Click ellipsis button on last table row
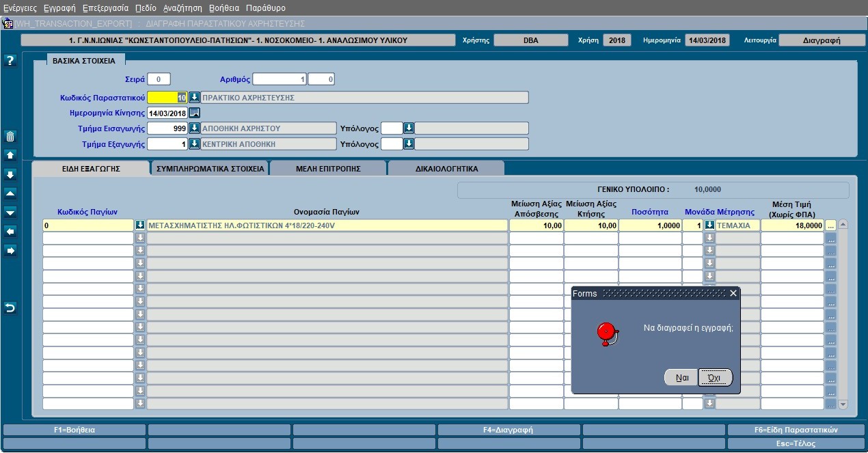Image resolution: width=868 pixels, height=453 pixels. point(830,404)
